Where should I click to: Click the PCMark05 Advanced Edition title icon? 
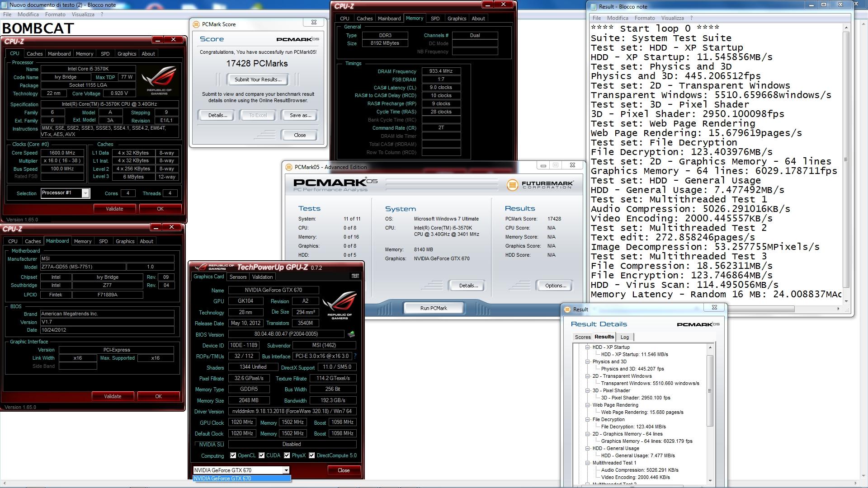tap(288, 167)
